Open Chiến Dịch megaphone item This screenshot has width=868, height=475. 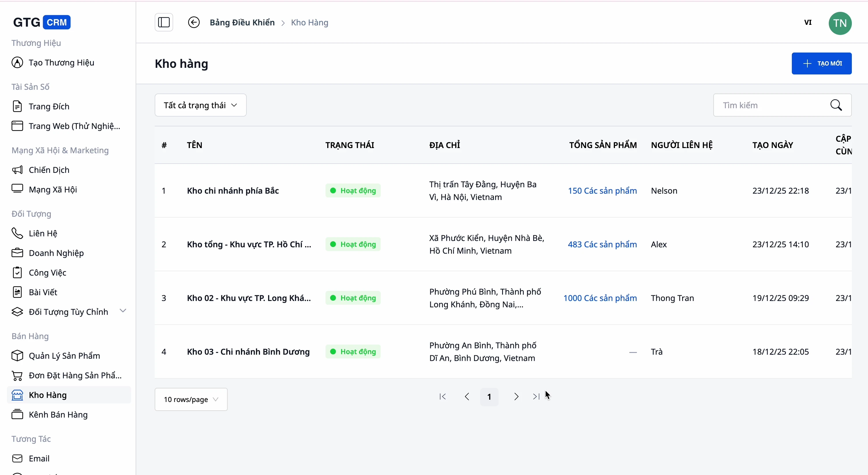tap(49, 170)
